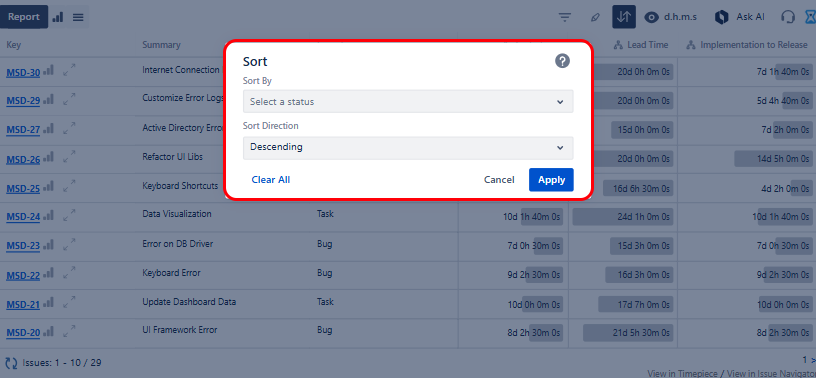Select the Error on DB Driver summary

point(177,244)
